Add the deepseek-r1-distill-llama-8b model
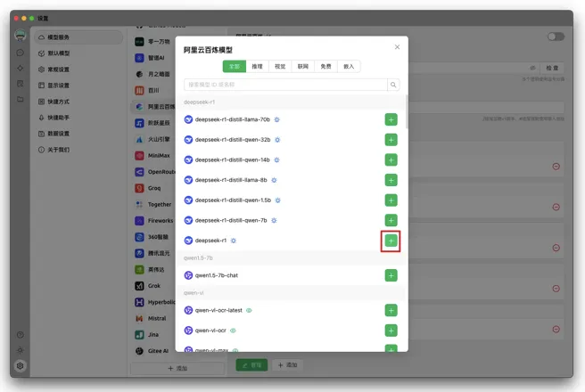This screenshot has width=585, height=392. point(391,180)
